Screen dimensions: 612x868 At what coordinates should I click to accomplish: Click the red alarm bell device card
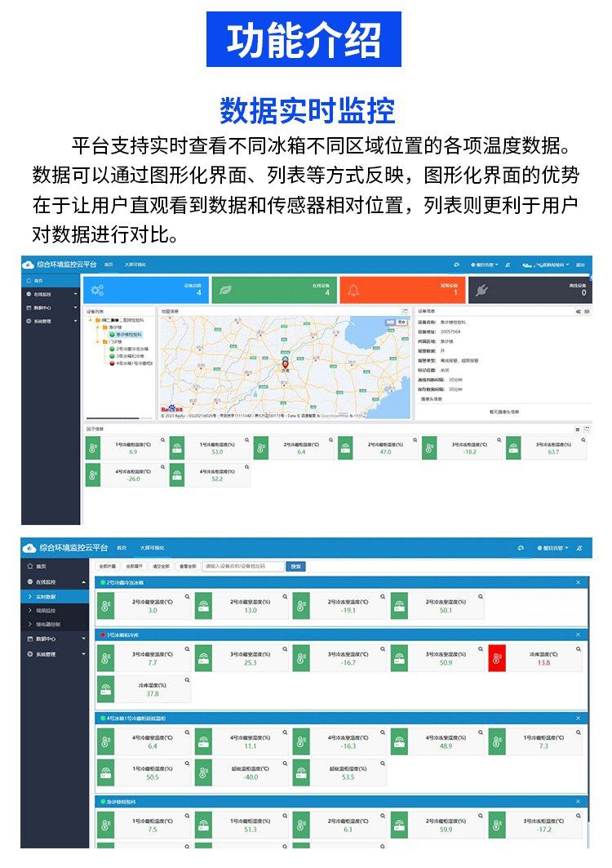(x=401, y=291)
